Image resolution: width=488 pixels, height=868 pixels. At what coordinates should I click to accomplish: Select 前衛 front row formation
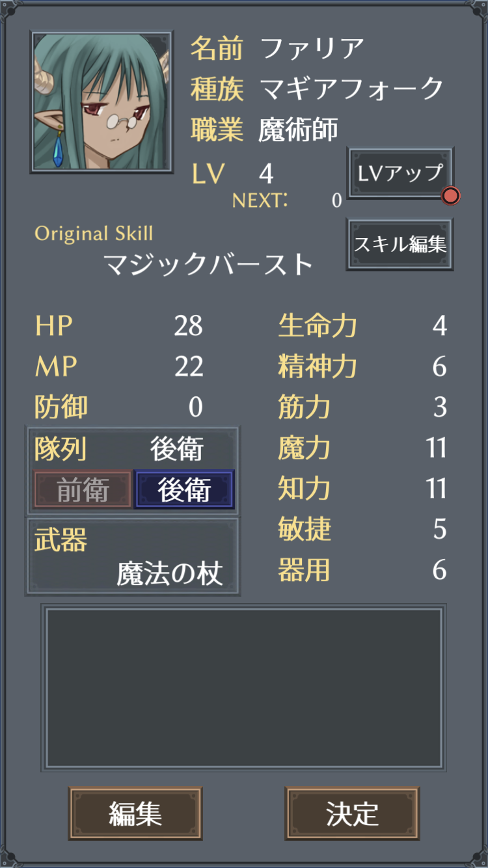point(82,490)
